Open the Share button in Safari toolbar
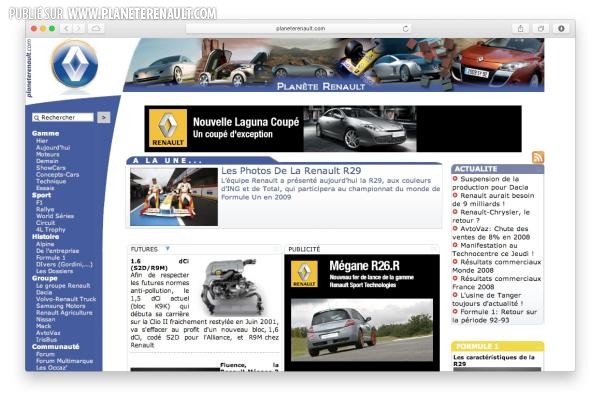600x400 pixels. 520,28
